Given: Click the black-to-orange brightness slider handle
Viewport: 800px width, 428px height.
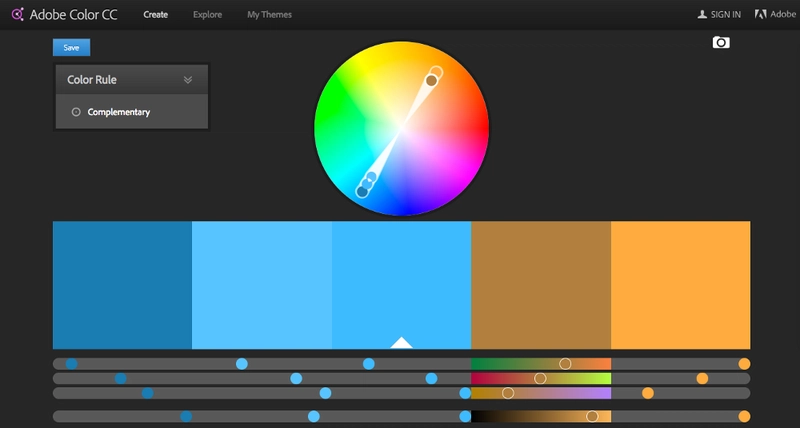Looking at the screenshot, I should pos(592,416).
